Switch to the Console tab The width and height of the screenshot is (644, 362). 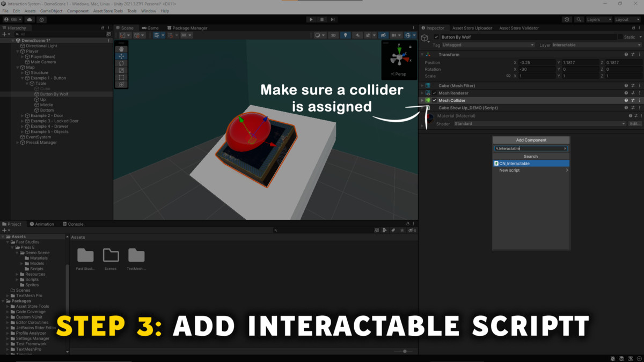(x=73, y=224)
